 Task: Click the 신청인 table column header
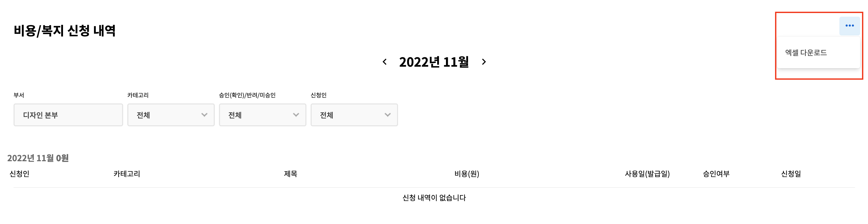coord(20,174)
